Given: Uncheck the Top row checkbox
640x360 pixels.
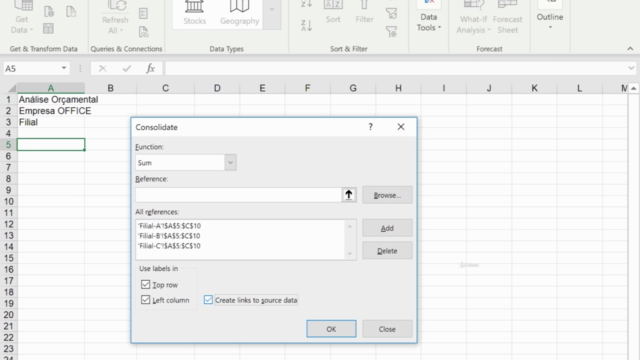Looking at the screenshot, I should (x=145, y=284).
